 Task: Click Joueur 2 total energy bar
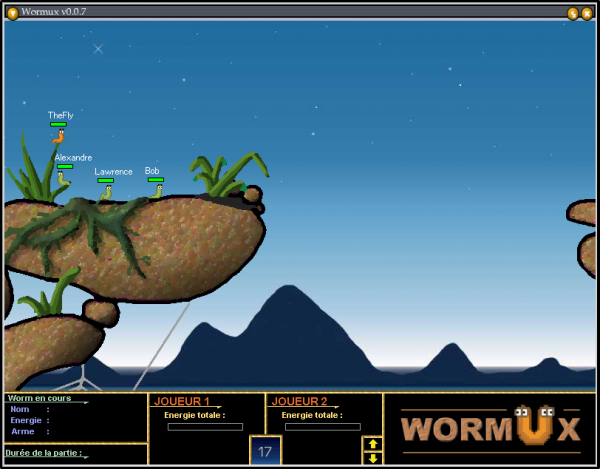[x=322, y=427]
